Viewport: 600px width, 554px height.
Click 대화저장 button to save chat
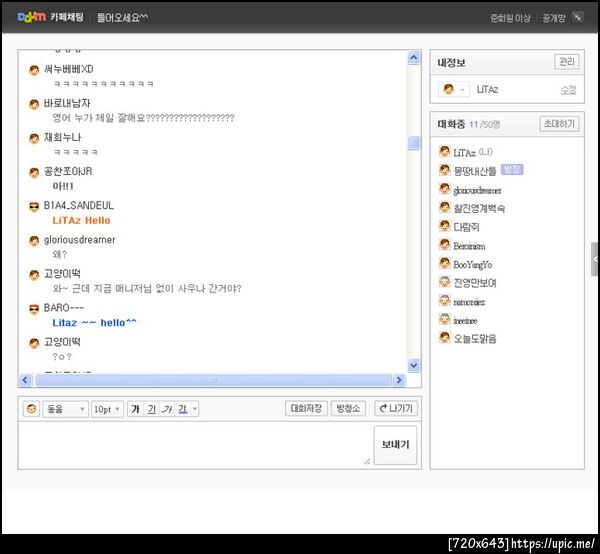[x=306, y=408]
